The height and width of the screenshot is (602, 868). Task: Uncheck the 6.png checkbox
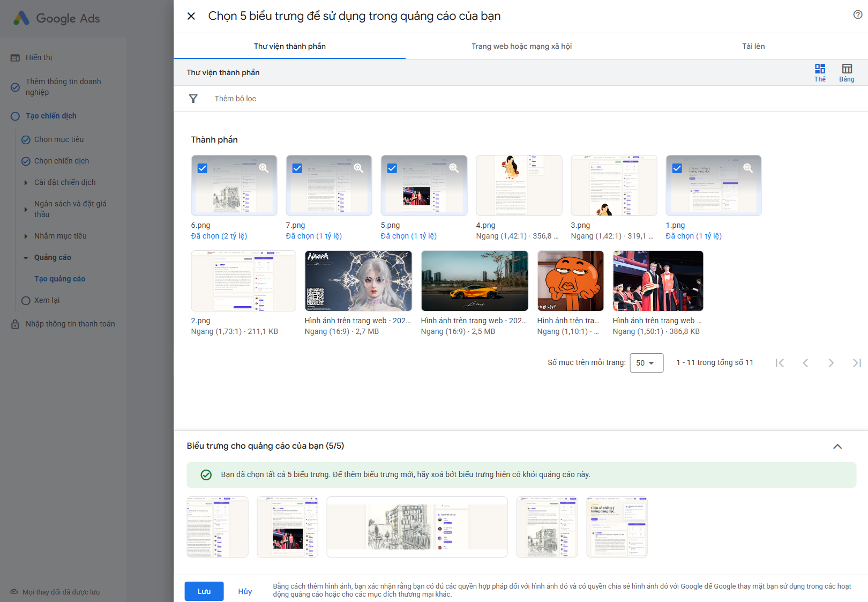point(203,168)
